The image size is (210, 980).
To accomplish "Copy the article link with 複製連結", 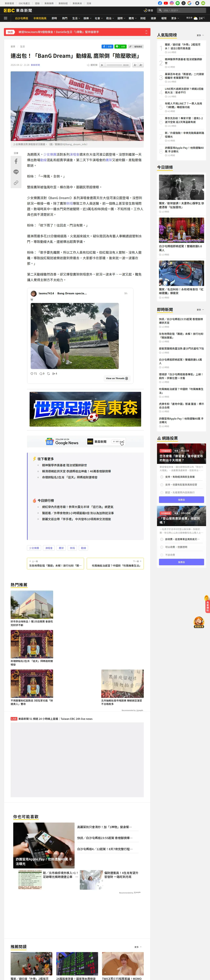I will point(136,46).
